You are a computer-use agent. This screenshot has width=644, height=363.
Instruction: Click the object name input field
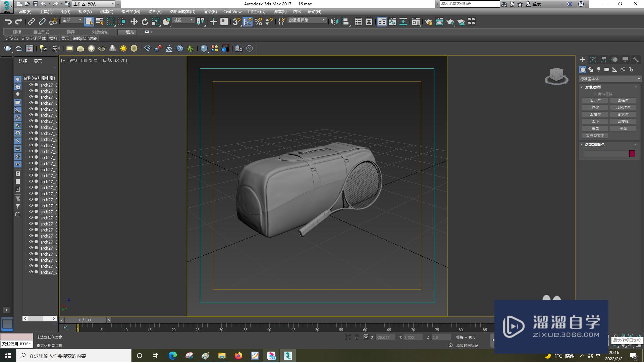tap(606, 154)
